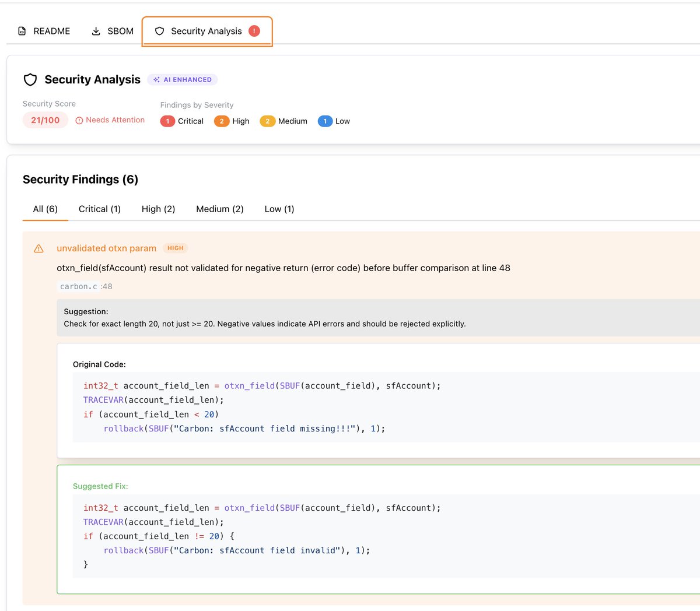Click the shield icon in Security Analysis tab

[159, 31]
